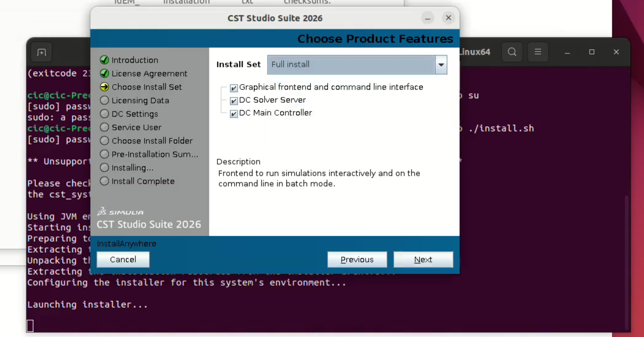This screenshot has height=337, width=644.
Task: Click the Graphical frontend feature label text
Action: point(331,87)
